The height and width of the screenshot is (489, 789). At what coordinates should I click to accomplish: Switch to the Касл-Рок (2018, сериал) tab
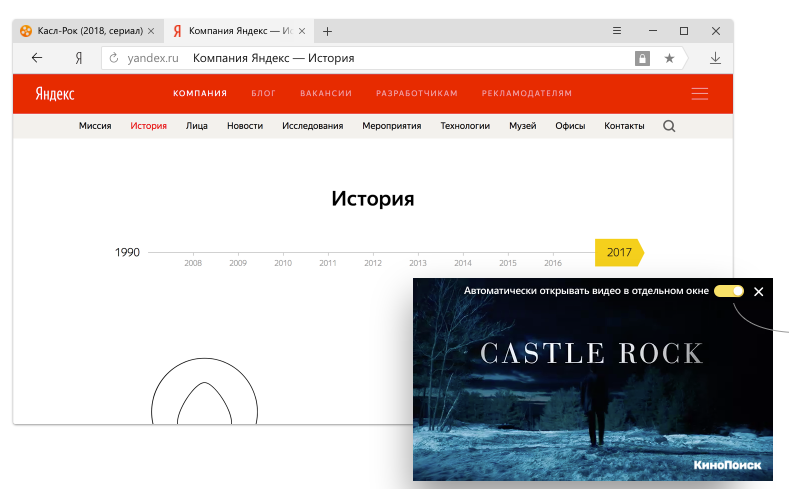pos(88,31)
